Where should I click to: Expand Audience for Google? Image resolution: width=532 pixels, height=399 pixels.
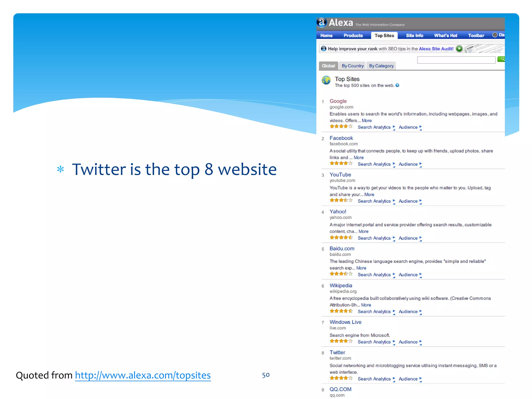[x=410, y=127]
